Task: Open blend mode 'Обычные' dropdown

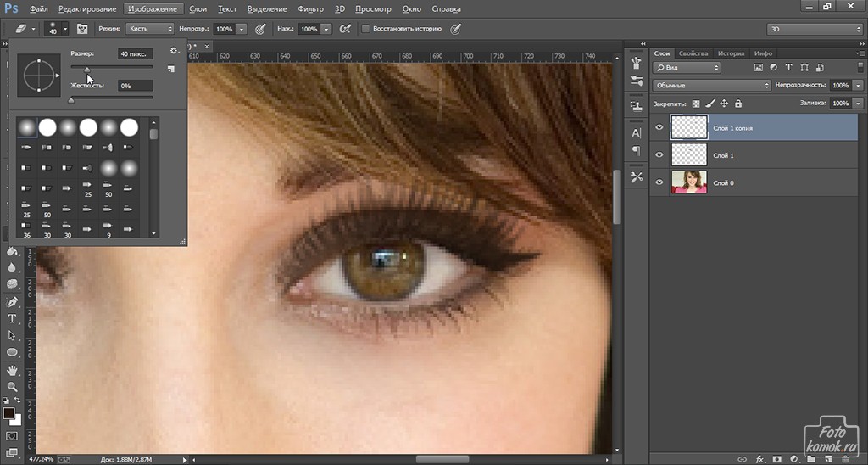Action: pyautogui.click(x=712, y=86)
